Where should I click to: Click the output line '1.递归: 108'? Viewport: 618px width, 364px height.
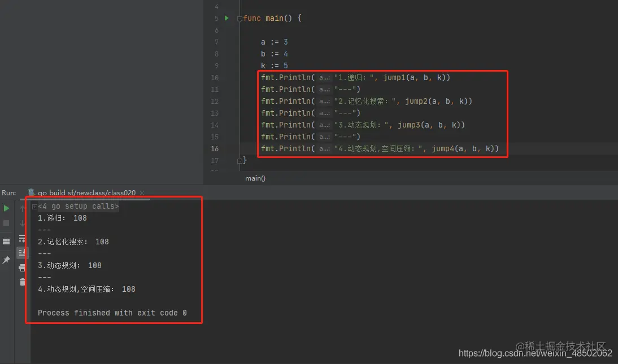62,218
